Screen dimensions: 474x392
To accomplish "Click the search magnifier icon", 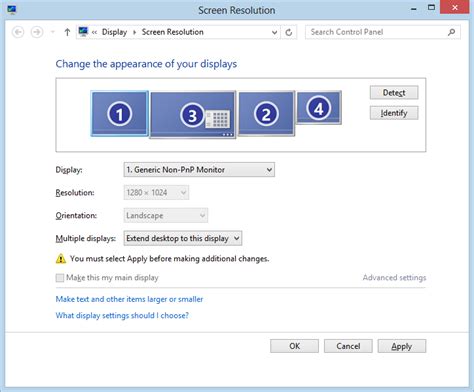I will 451,32.
